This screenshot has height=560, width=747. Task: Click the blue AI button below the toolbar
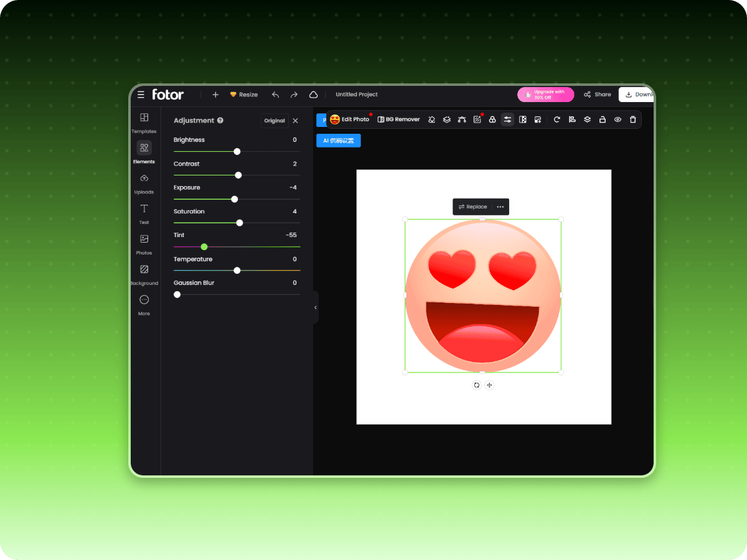[339, 141]
